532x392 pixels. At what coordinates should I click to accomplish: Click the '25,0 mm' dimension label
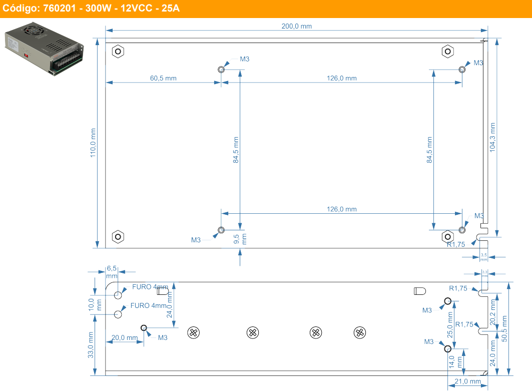450,325
